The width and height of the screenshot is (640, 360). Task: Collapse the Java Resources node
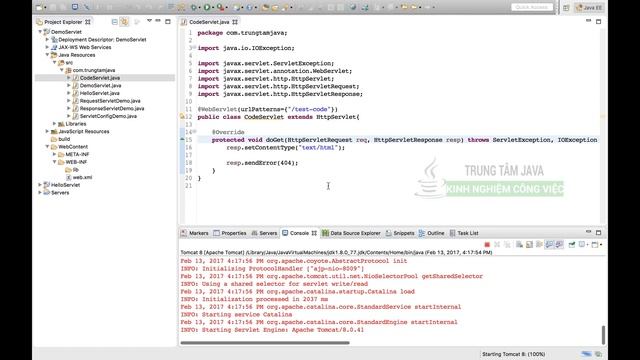tap(47, 55)
